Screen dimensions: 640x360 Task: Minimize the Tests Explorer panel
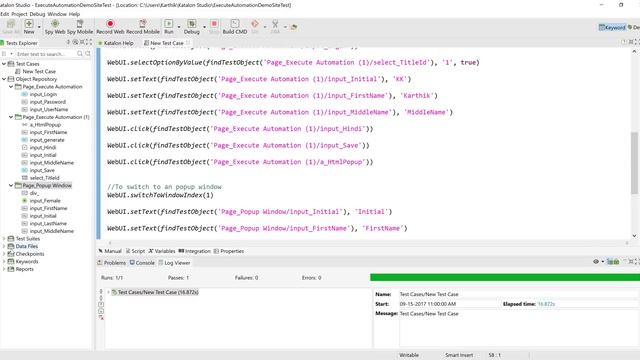[82, 42]
